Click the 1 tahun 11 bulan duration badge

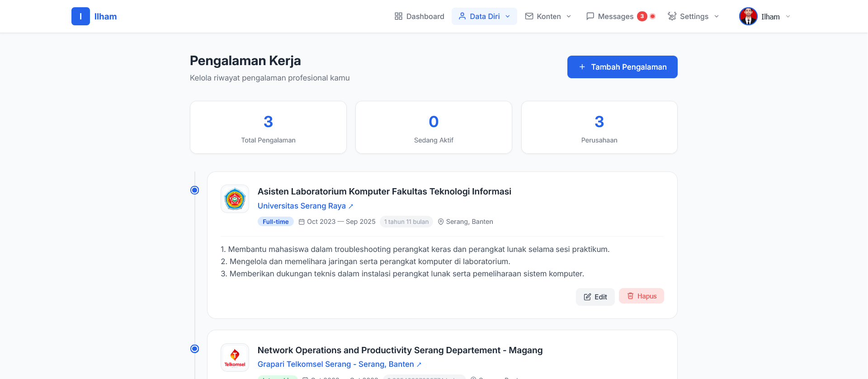406,222
